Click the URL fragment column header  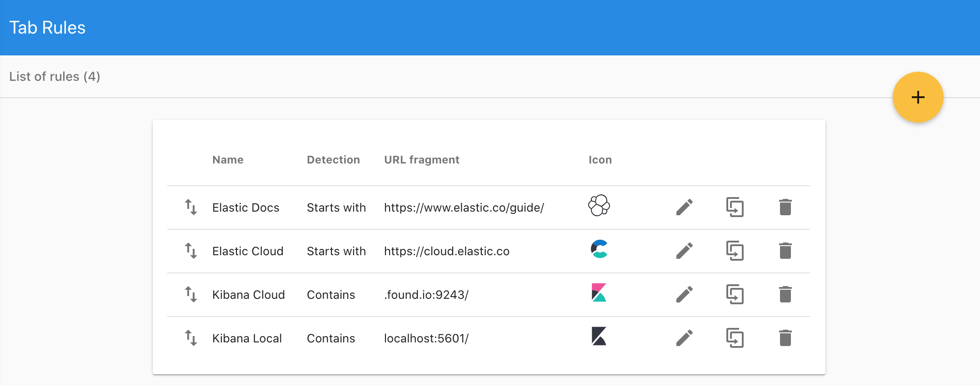(422, 160)
